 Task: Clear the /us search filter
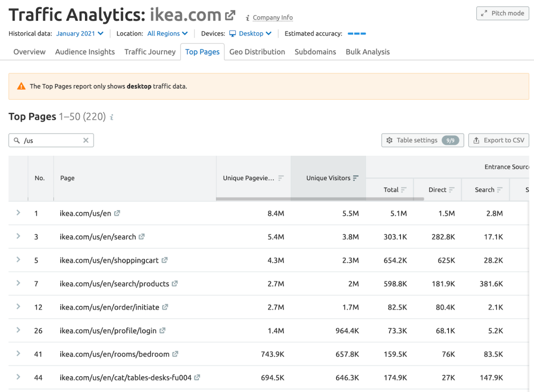tap(86, 140)
